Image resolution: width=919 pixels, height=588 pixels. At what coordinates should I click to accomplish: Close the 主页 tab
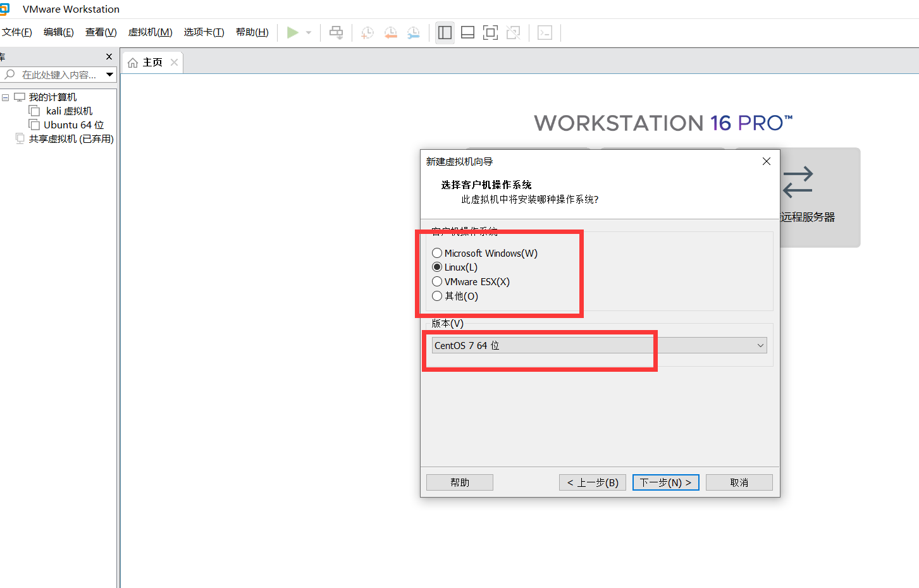pyautogui.click(x=175, y=62)
